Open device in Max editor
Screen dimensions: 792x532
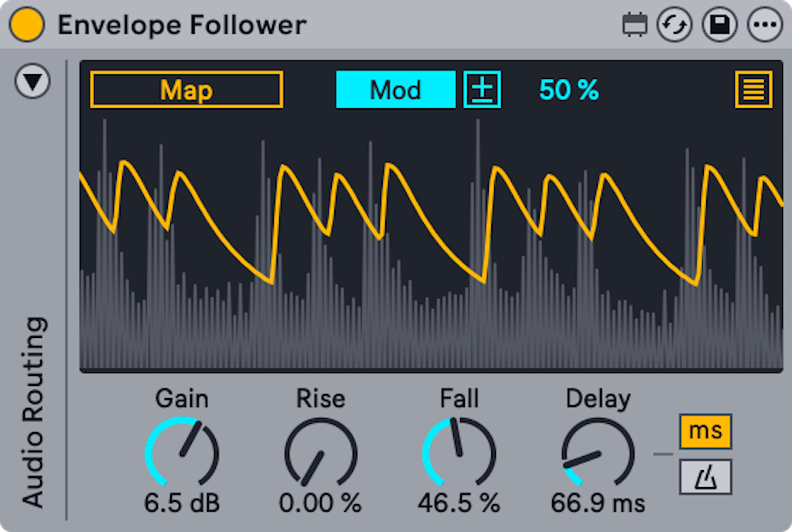pos(634,25)
